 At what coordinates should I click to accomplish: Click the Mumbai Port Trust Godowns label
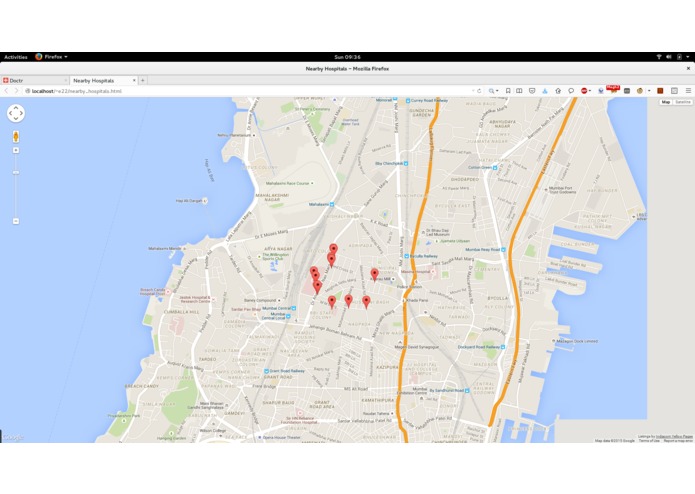click(x=562, y=190)
